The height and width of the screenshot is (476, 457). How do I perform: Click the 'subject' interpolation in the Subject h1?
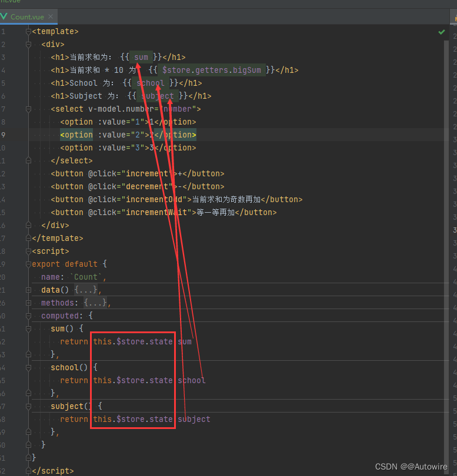coord(158,96)
